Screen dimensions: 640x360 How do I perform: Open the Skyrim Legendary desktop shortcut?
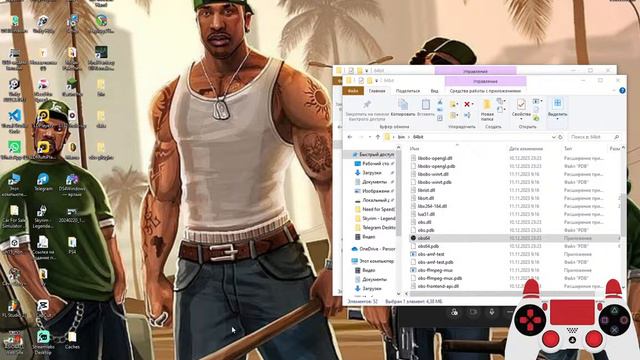point(42,216)
